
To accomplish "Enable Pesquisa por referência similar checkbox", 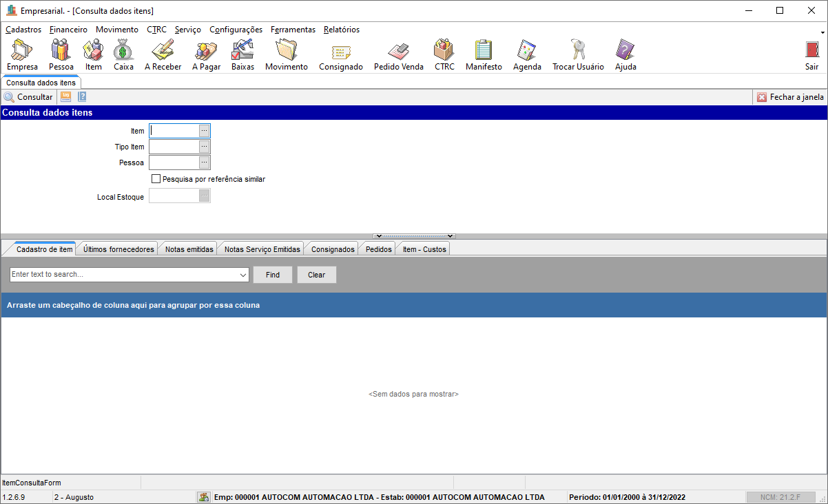I will click(156, 179).
